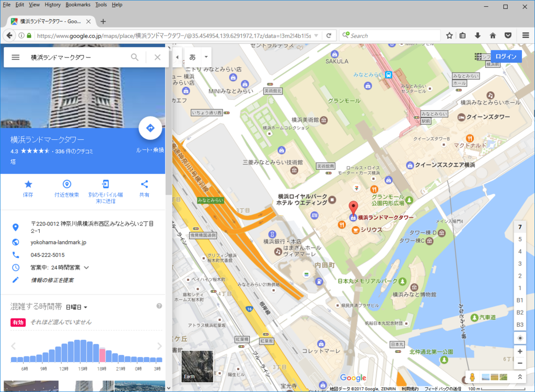Click the 横浜美術館 museum marker
535x392 pixels.
pyautogui.click(x=324, y=120)
